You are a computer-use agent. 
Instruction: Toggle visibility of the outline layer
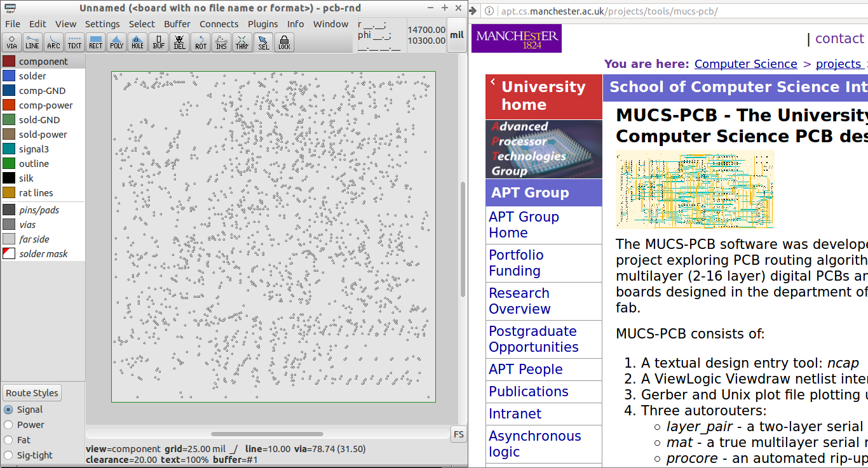[9, 164]
